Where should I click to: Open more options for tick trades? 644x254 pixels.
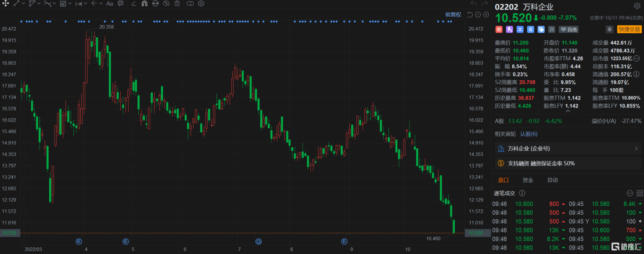pyautogui.click(x=630, y=193)
